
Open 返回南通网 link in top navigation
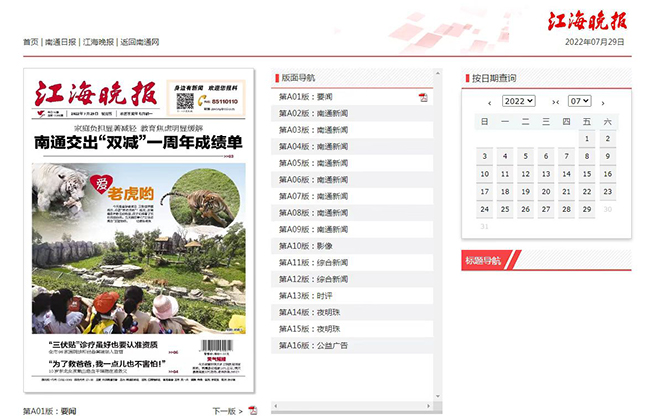(139, 42)
